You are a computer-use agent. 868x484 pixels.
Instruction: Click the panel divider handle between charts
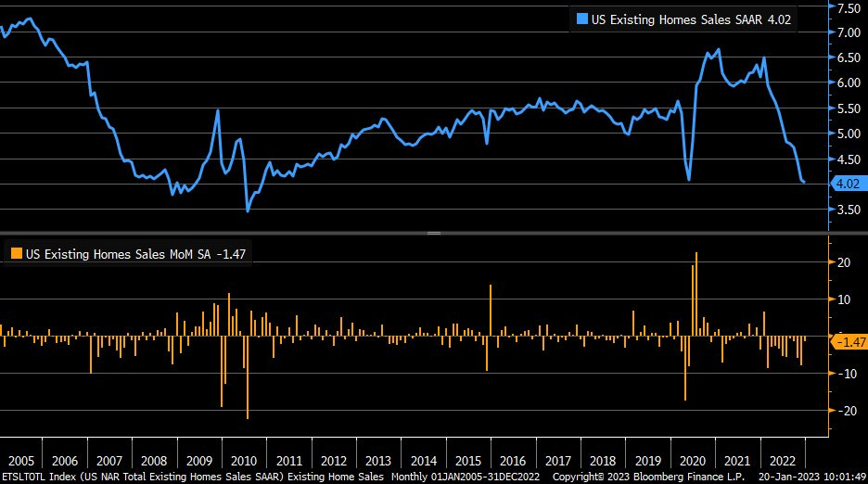click(434, 234)
